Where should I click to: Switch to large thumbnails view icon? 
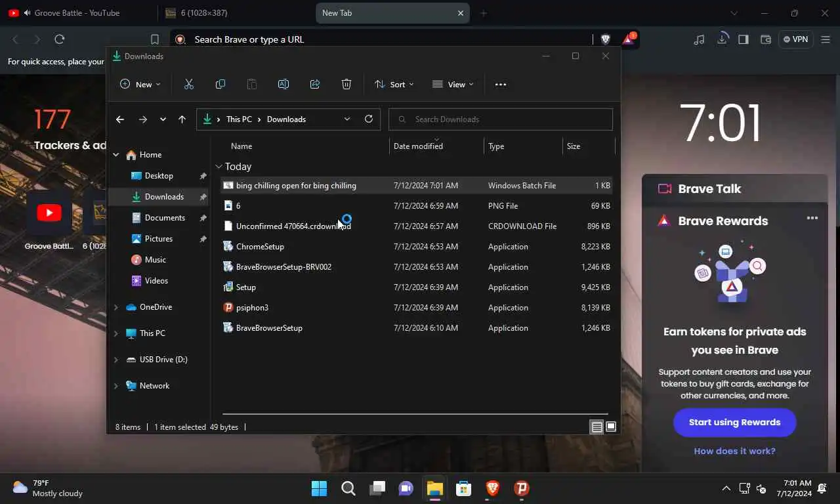(x=611, y=427)
